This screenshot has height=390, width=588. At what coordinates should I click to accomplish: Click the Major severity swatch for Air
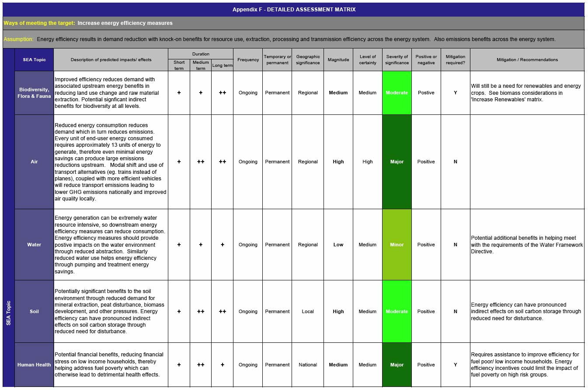pos(397,162)
